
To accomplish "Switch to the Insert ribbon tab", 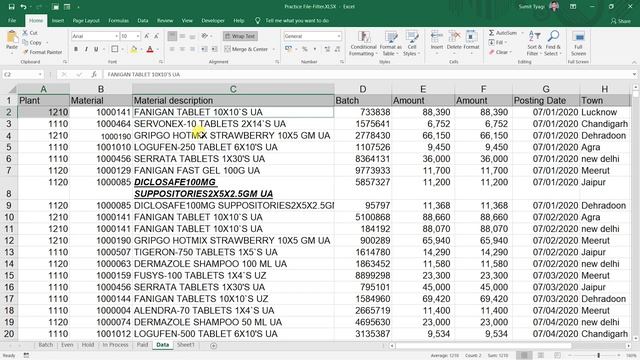I will [x=58, y=20].
